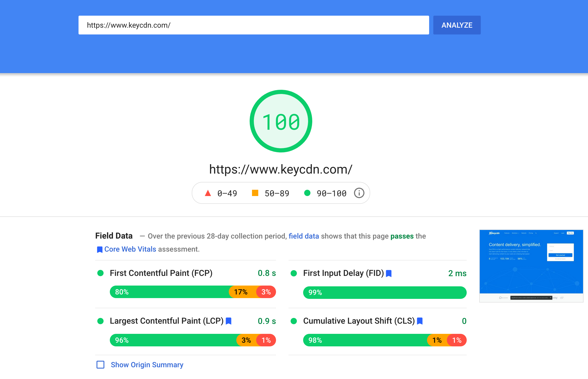Click the 'Largest Contentful Paint (LCP)' label
This screenshot has height=379, width=588.
(167, 321)
